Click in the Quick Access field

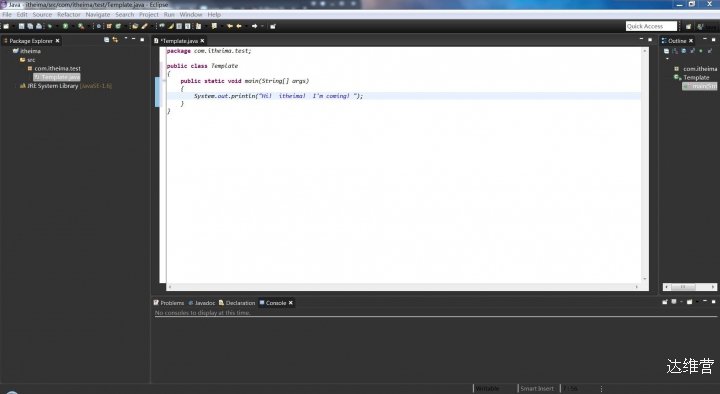point(651,26)
